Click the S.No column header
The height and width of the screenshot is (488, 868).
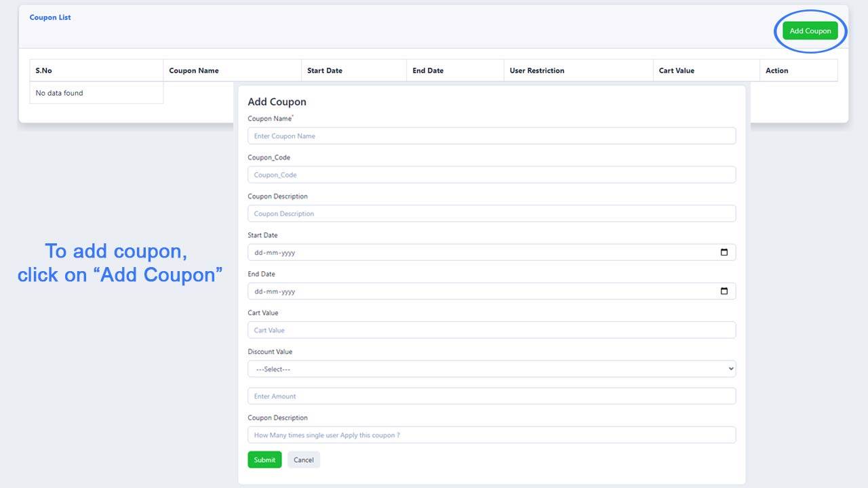(44, 70)
